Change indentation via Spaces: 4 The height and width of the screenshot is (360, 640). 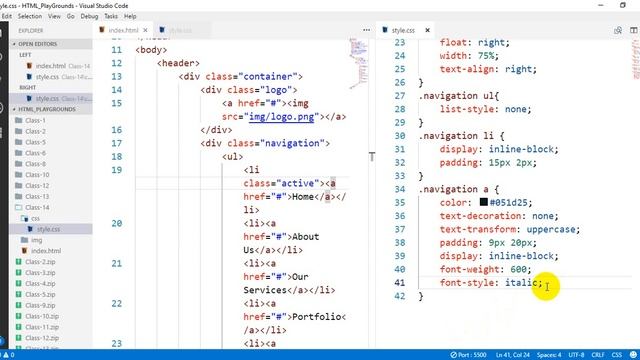pos(549,355)
